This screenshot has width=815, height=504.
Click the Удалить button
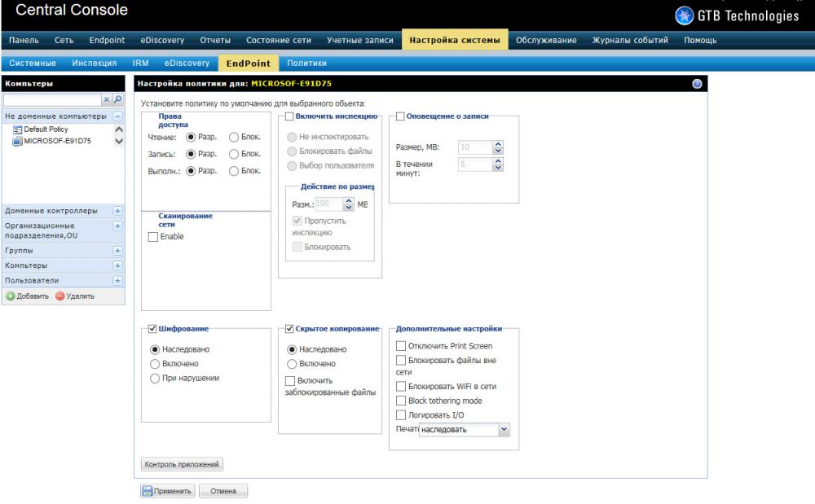click(x=75, y=296)
